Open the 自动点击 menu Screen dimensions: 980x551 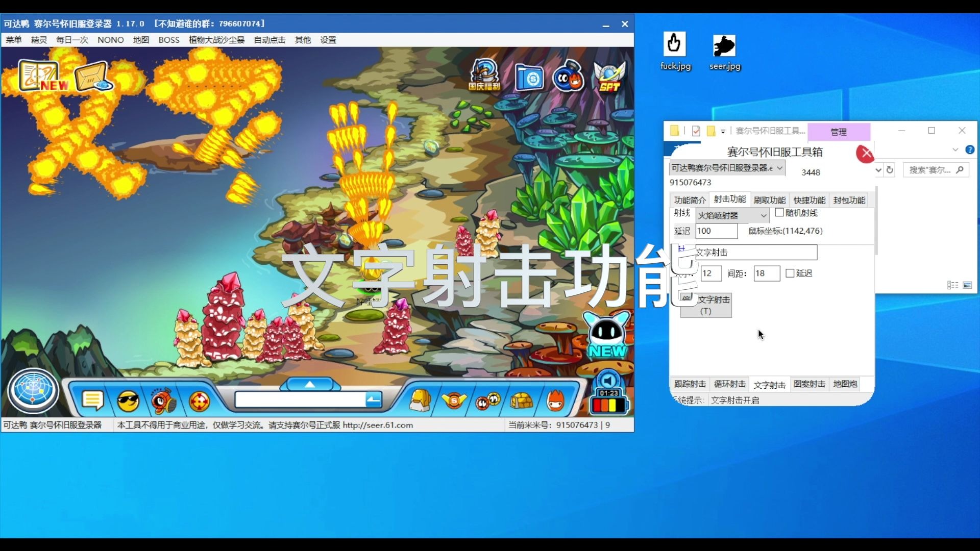269,40
